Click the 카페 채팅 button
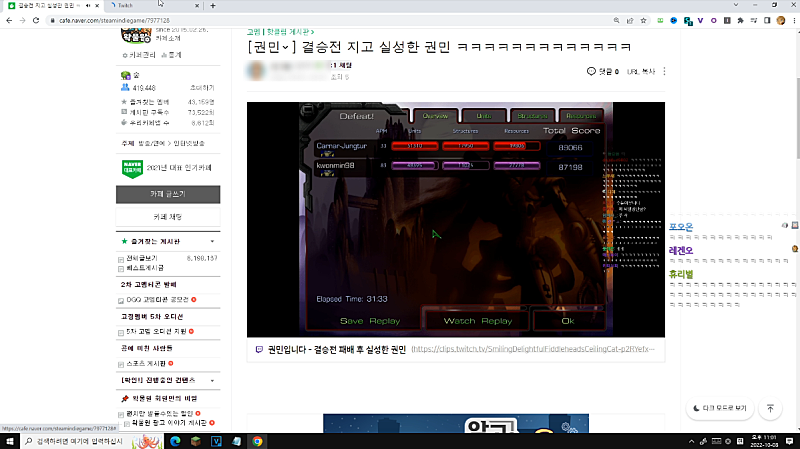Viewport: 800px width, 449px height. [168, 217]
